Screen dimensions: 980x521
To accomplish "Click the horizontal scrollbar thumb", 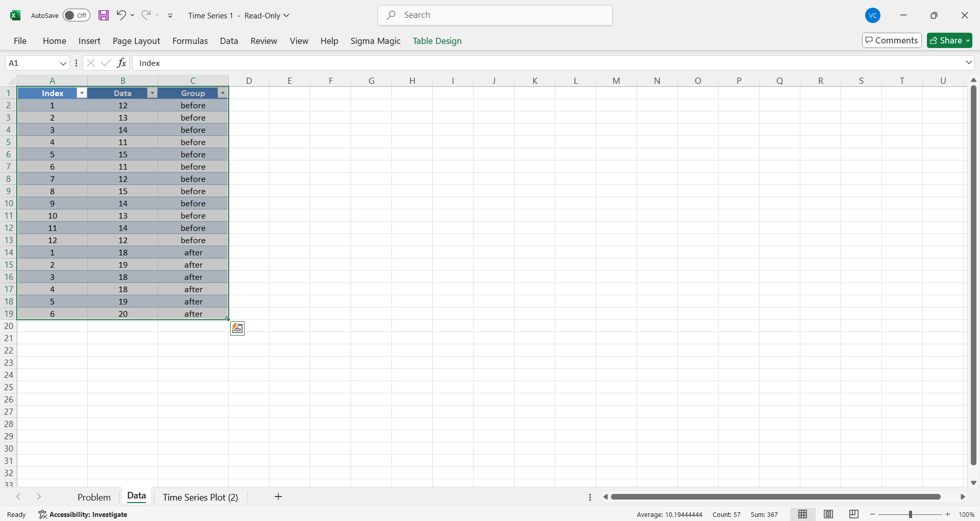I will point(775,497).
